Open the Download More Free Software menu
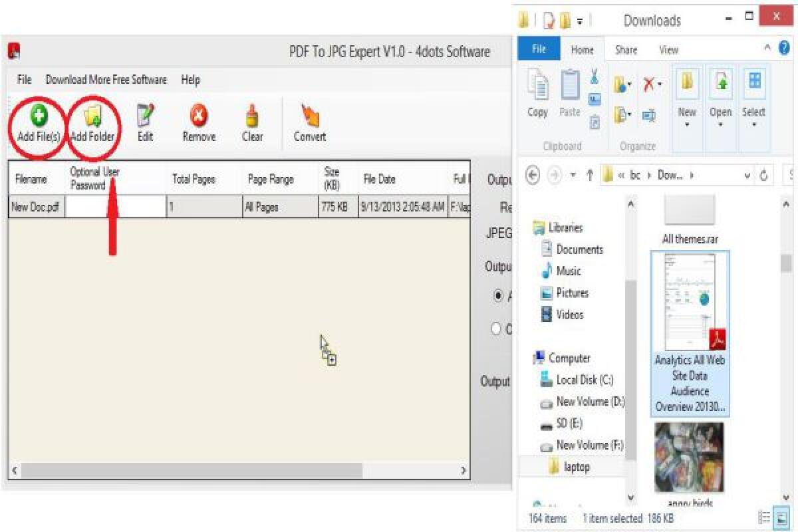Image resolution: width=798 pixels, height=532 pixels. pyautogui.click(x=106, y=80)
